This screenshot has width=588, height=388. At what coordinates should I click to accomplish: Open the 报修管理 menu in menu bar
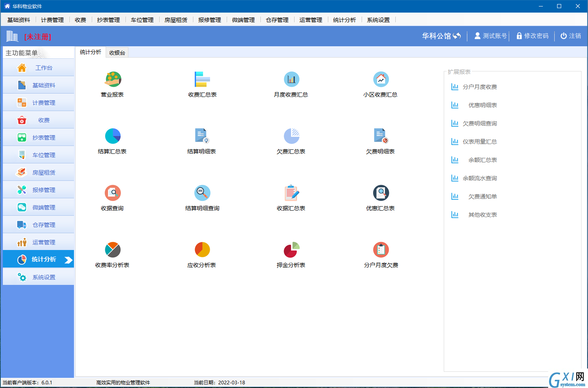[x=210, y=20]
